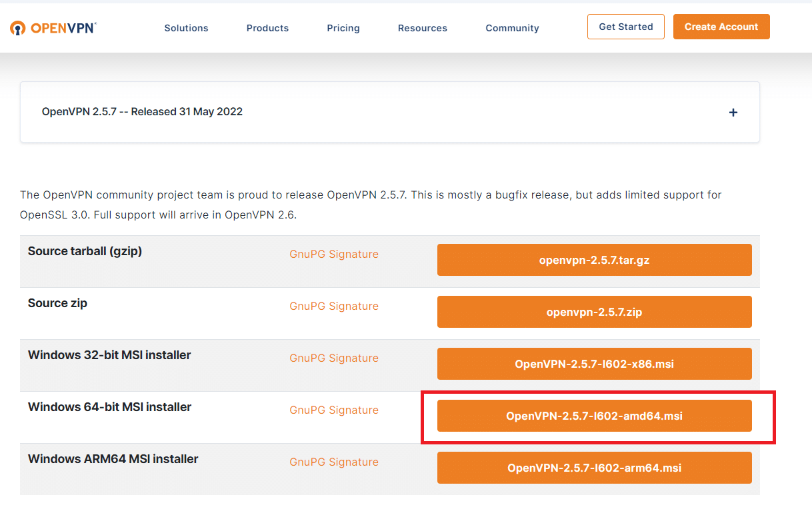Click the OpenVPN 2.5.7 release header row
The width and height of the screenshot is (812, 531).
[390, 112]
